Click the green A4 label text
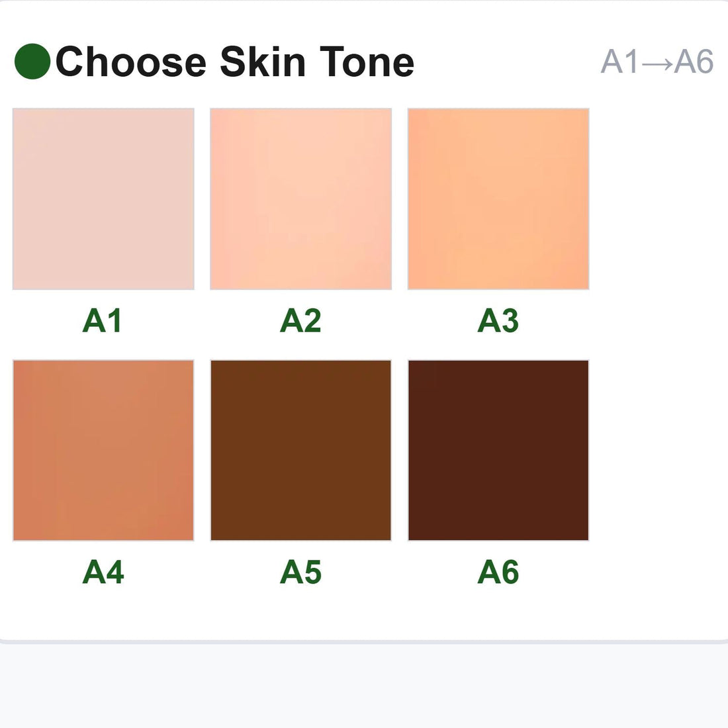 (103, 572)
